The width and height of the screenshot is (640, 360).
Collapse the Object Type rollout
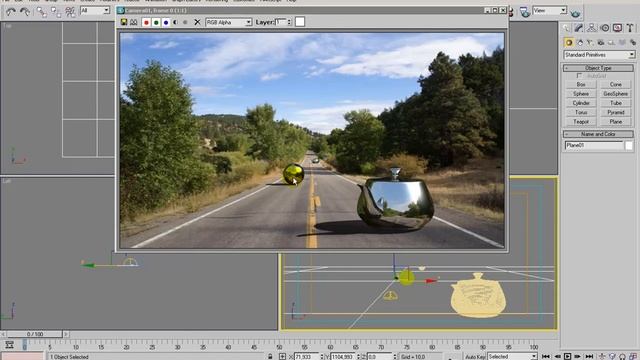coord(598,68)
